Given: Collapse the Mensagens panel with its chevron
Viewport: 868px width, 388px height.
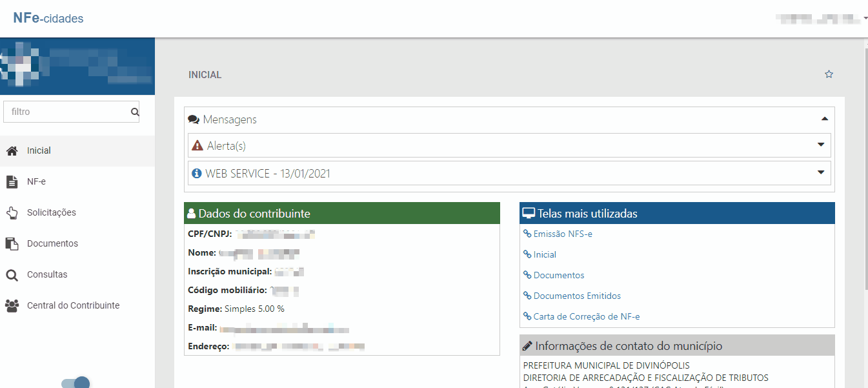Looking at the screenshot, I should 824,119.
